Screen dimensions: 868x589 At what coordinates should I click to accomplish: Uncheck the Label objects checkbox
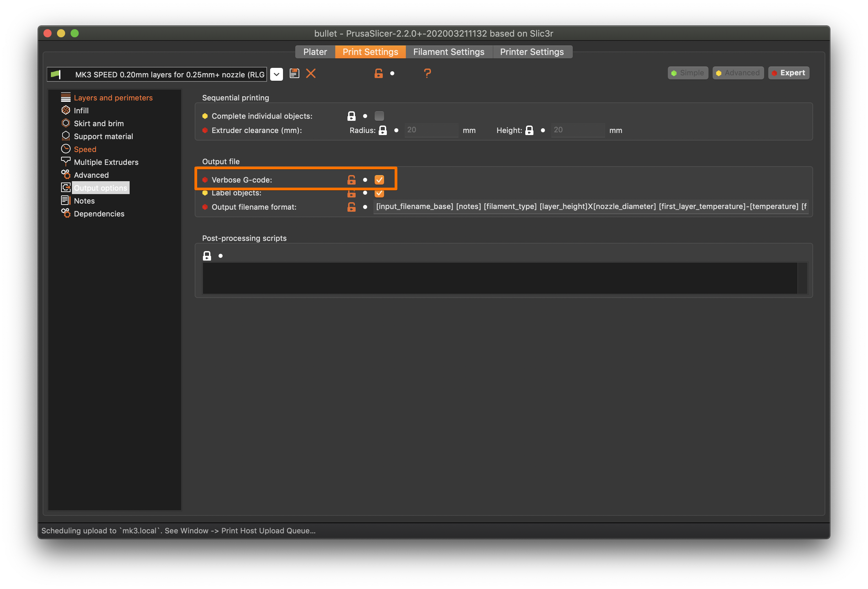click(x=379, y=193)
